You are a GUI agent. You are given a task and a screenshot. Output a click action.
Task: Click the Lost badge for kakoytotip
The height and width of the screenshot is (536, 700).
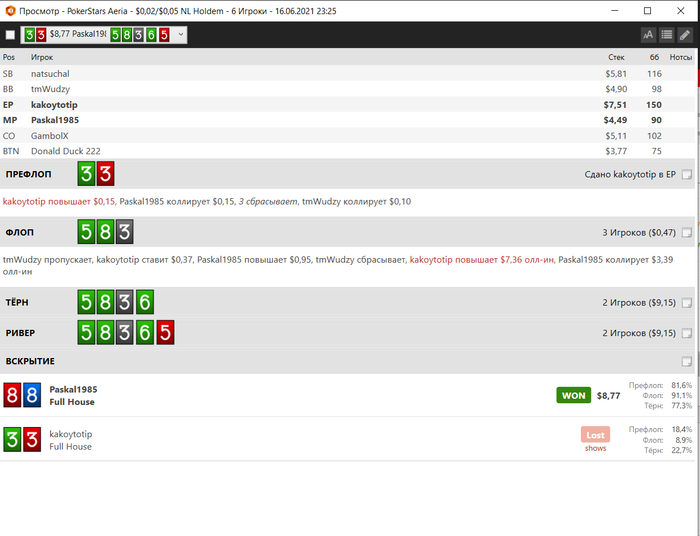point(595,435)
